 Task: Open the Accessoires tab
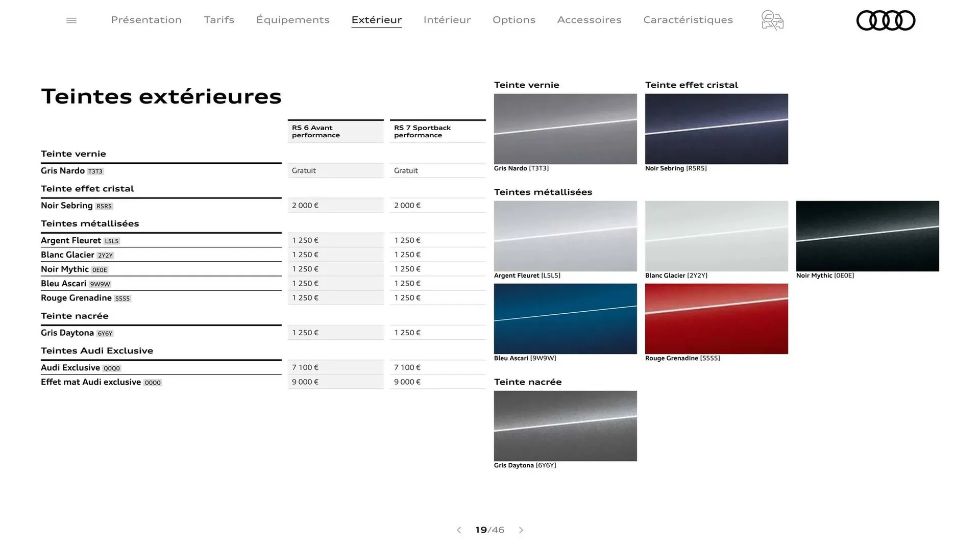[589, 20]
